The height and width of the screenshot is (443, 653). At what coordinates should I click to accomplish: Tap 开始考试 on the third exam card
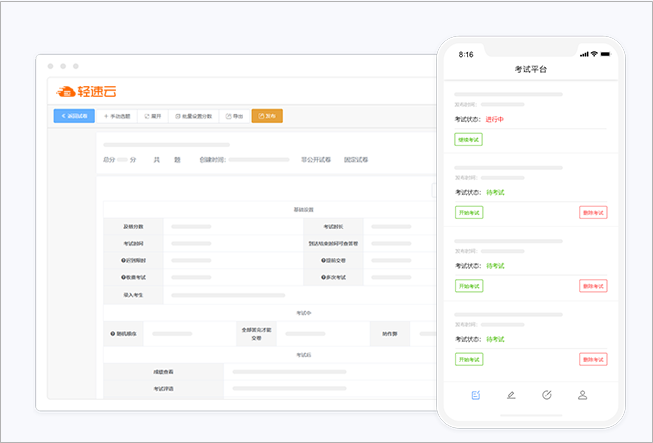(x=469, y=286)
